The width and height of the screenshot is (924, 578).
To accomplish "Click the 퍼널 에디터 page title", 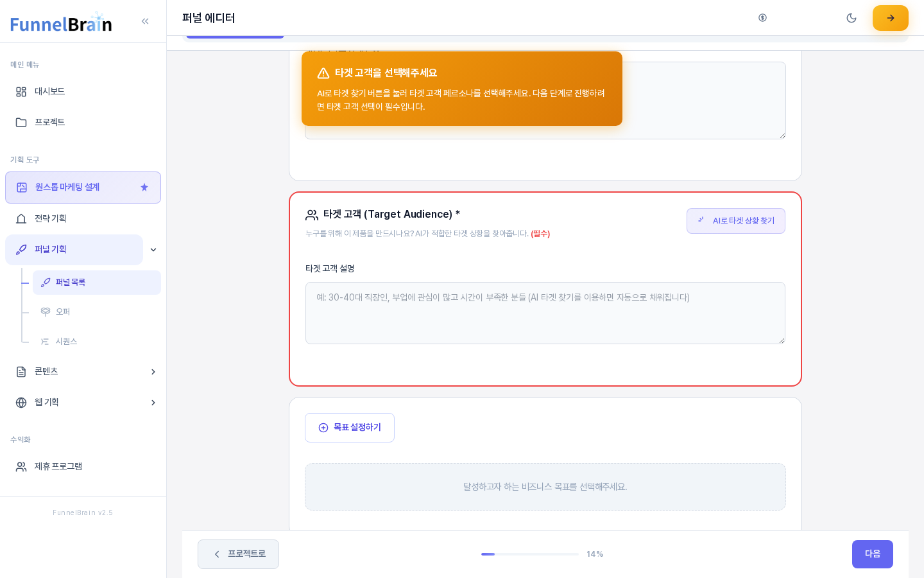I will 209,18.
